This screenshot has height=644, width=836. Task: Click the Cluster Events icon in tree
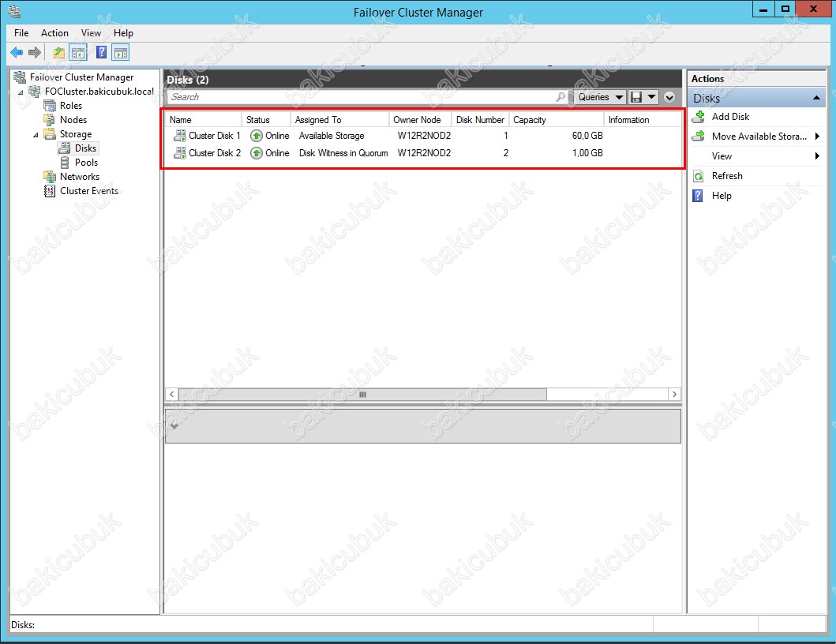50,191
